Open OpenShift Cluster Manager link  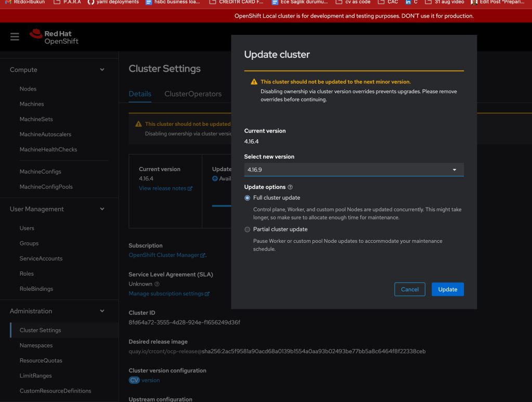click(167, 255)
